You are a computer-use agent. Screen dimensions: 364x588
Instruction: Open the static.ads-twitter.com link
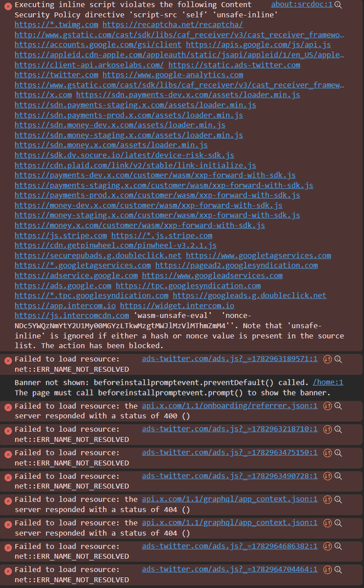[234, 65]
